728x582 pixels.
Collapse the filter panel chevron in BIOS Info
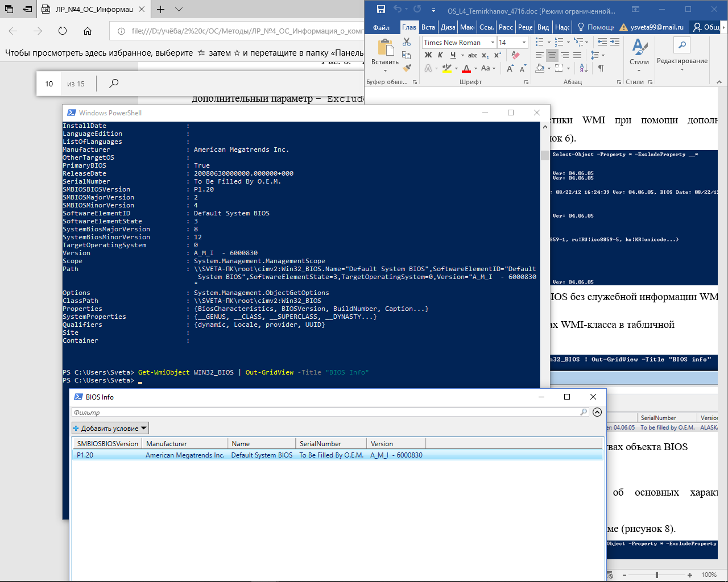pyautogui.click(x=597, y=412)
